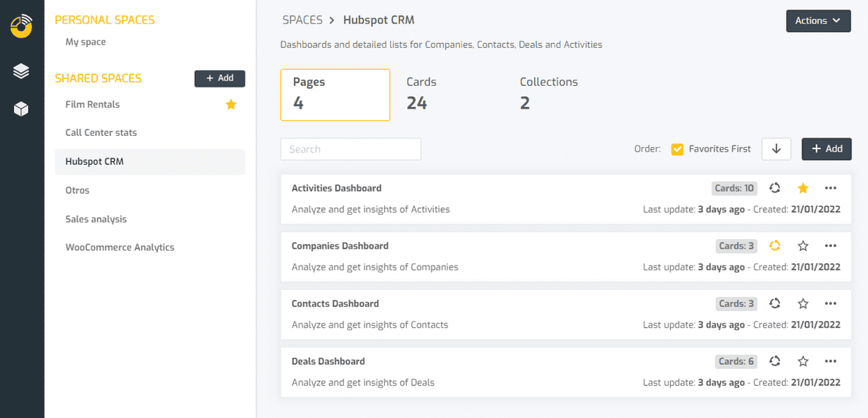Open the cube sidebar icon
This screenshot has width=868, height=418.
click(x=22, y=109)
